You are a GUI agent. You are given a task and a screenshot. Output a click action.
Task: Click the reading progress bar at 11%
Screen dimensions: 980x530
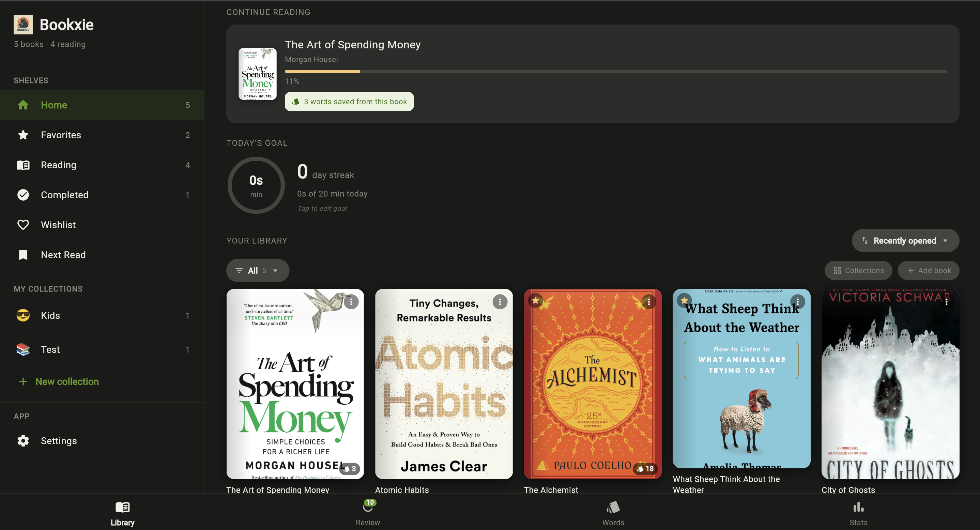(x=615, y=71)
